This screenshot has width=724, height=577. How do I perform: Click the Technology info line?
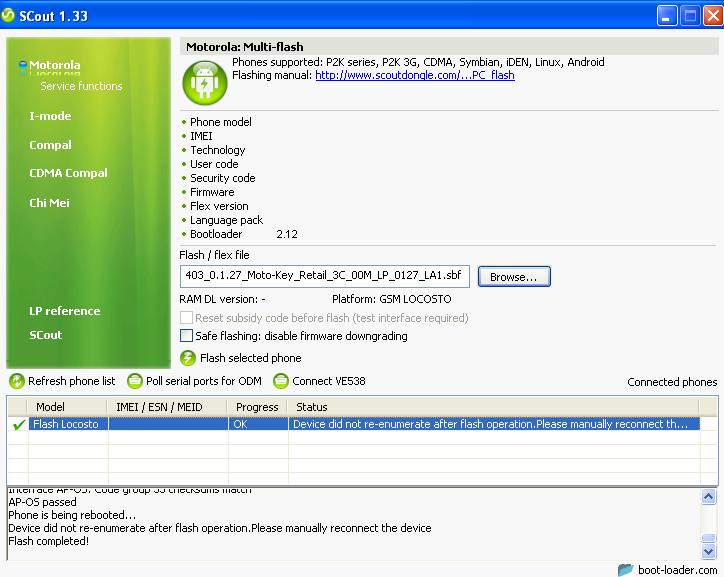217,150
